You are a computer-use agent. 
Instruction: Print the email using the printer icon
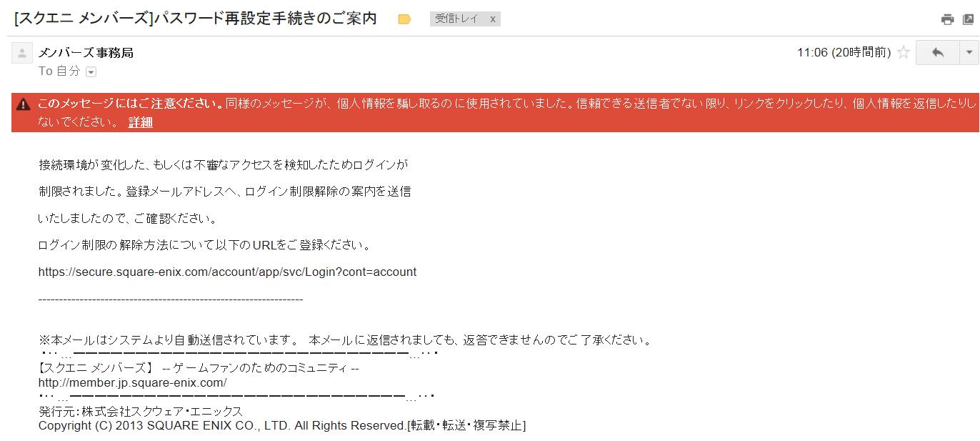pos(947,19)
